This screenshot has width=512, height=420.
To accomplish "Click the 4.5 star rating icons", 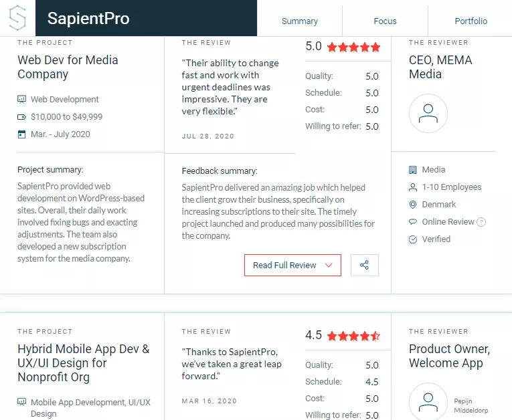I will click(353, 336).
